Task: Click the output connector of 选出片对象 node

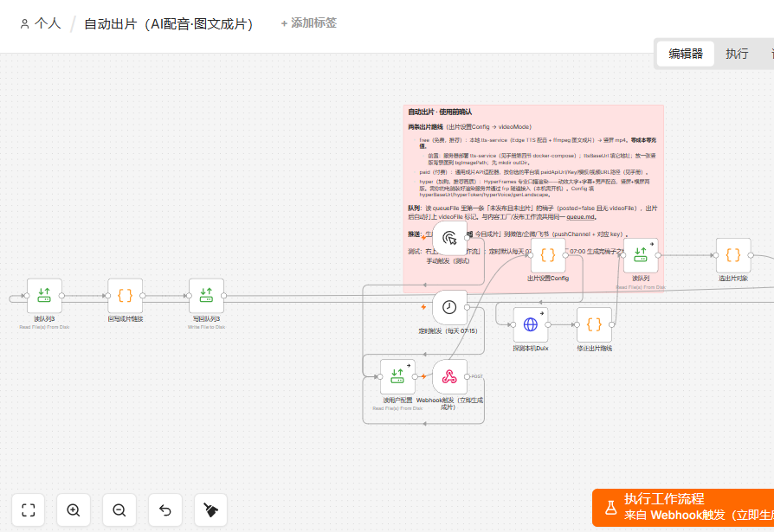Action: [751, 255]
